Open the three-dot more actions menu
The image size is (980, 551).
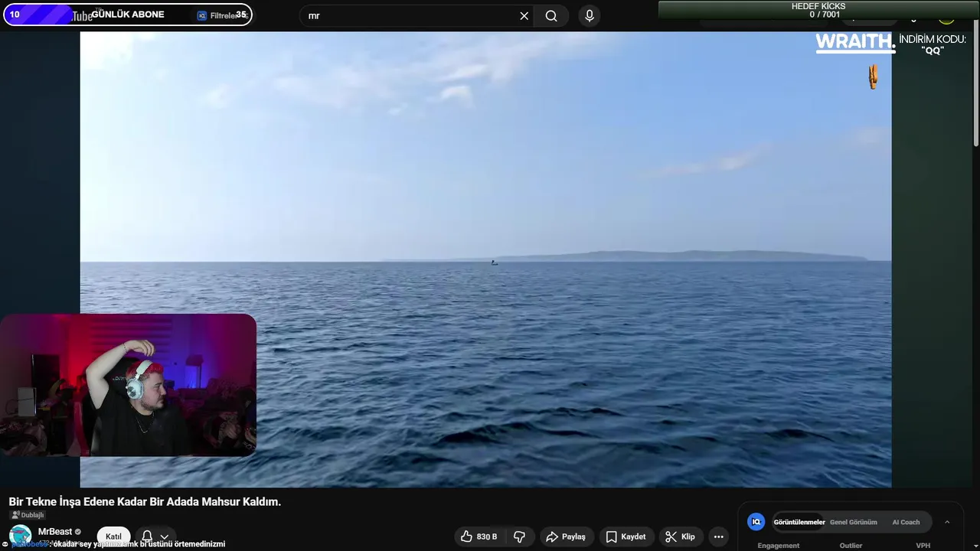coord(718,536)
